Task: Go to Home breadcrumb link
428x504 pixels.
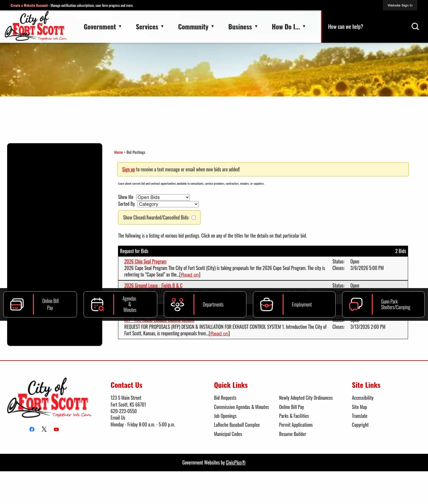Action: [x=118, y=152]
